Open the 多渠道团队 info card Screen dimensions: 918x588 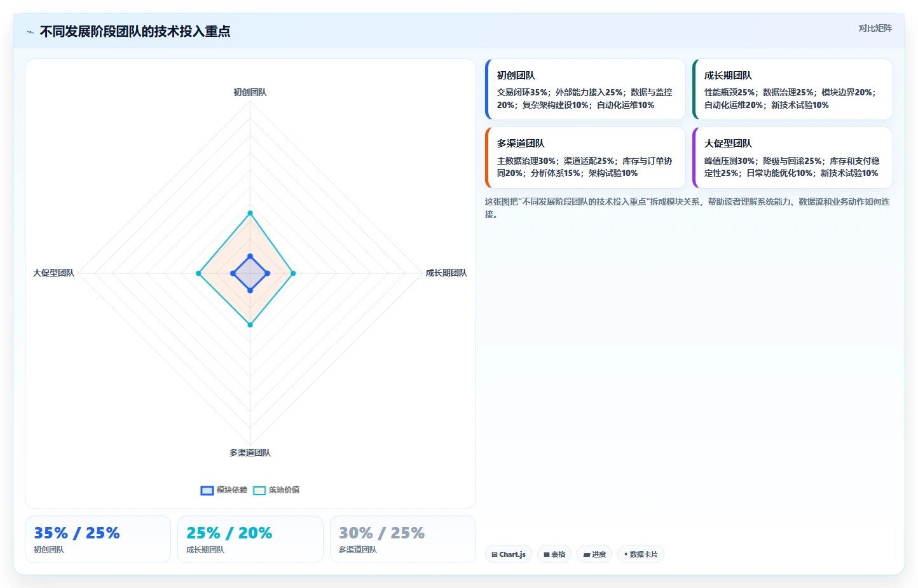pos(585,158)
